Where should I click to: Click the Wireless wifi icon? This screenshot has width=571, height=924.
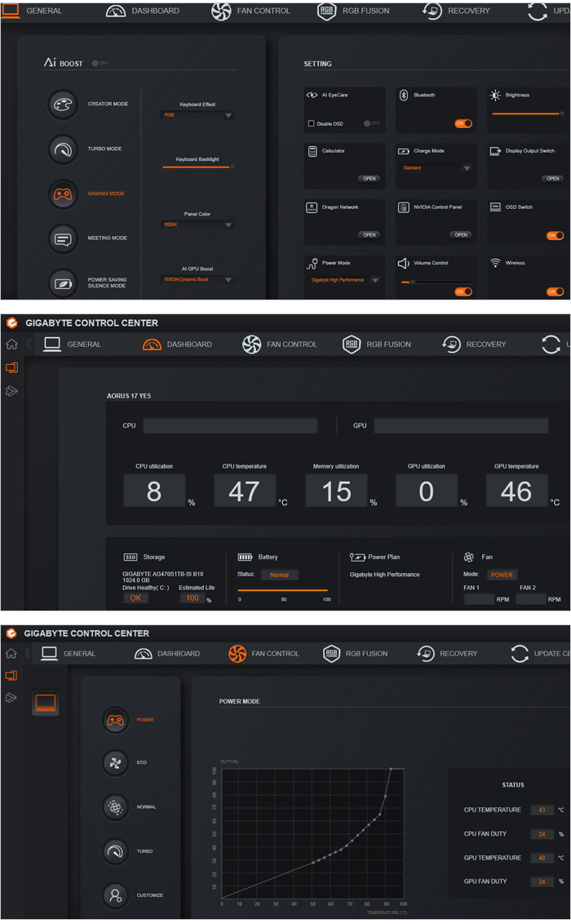click(496, 263)
